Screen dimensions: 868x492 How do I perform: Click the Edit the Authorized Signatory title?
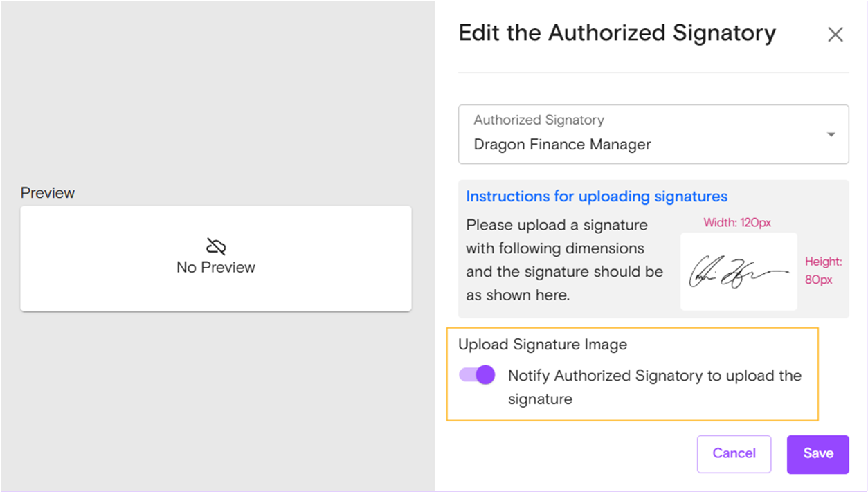click(x=617, y=33)
